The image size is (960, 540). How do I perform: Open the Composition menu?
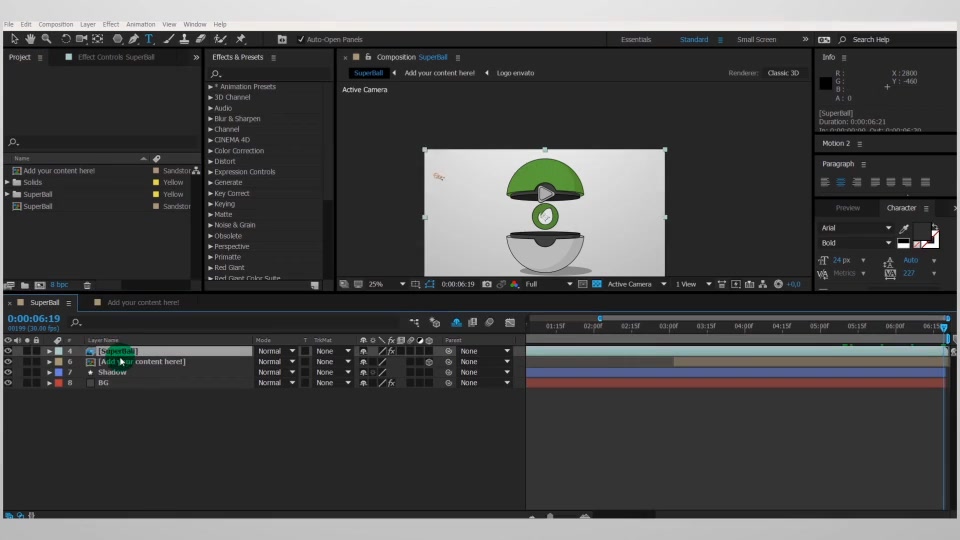click(x=56, y=24)
